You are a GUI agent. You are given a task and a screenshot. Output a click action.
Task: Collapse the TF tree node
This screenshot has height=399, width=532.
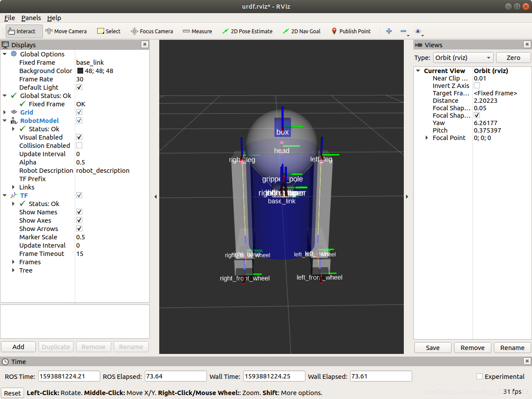click(5, 195)
